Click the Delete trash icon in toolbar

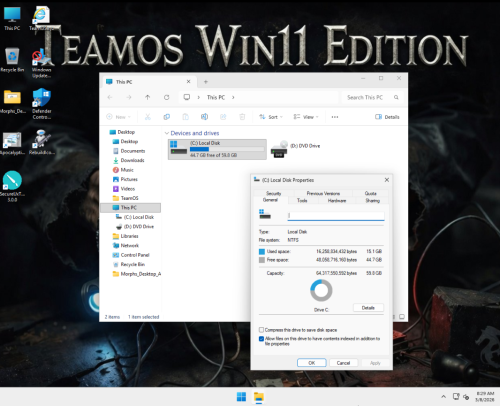pos(242,117)
